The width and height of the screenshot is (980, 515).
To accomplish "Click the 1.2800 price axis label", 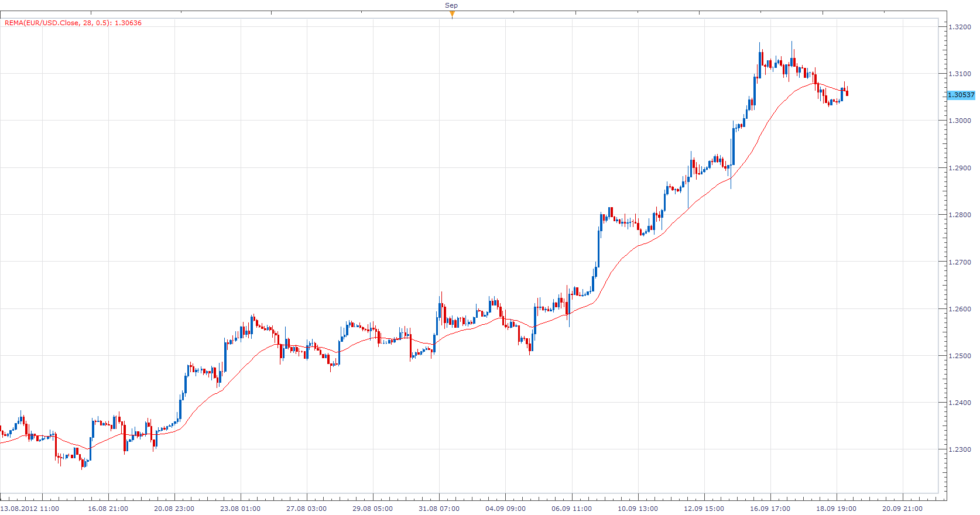I will tap(960, 215).
